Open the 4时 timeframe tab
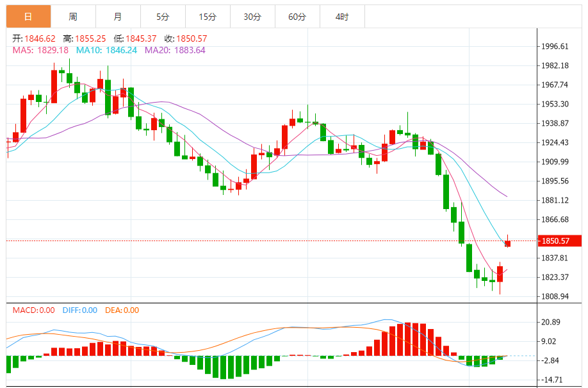The image size is (588, 388). point(342,17)
